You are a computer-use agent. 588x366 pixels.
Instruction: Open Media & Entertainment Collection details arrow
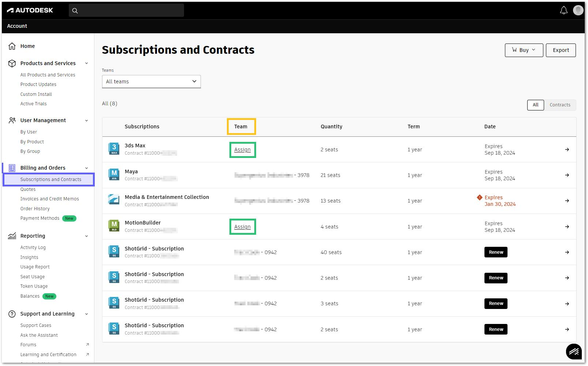[x=567, y=201]
